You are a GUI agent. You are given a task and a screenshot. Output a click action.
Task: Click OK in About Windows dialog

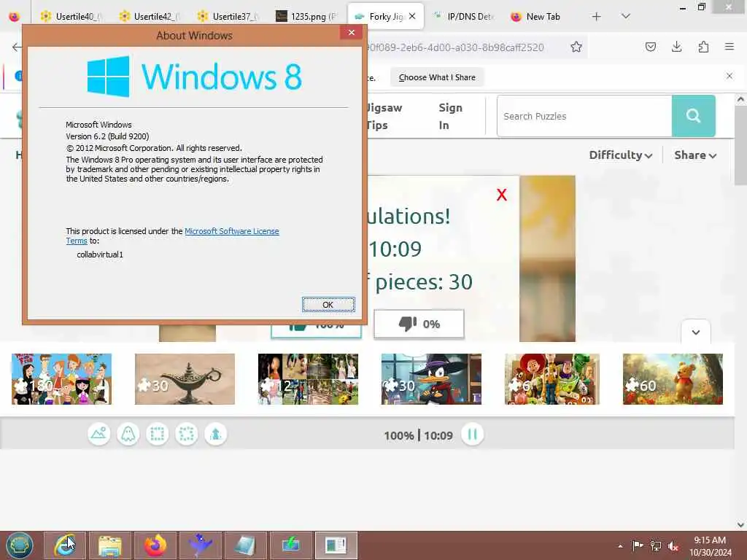pyautogui.click(x=328, y=304)
